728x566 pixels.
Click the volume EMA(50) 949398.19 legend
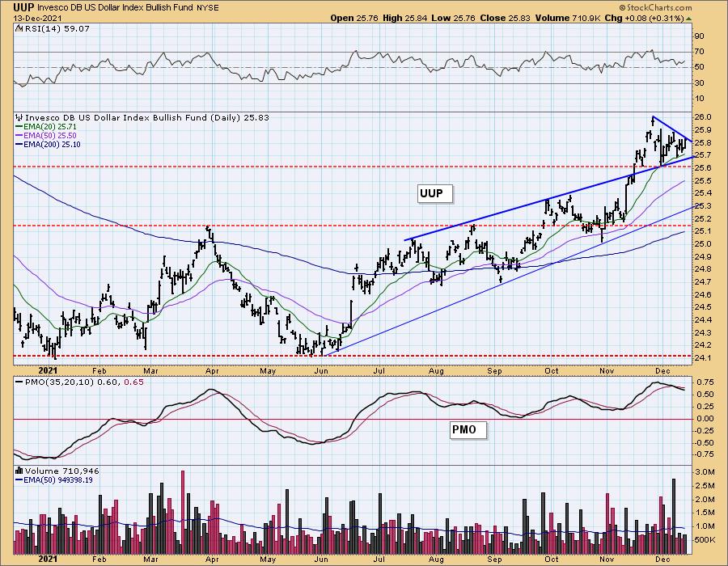pyautogui.click(x=54, y=479)
